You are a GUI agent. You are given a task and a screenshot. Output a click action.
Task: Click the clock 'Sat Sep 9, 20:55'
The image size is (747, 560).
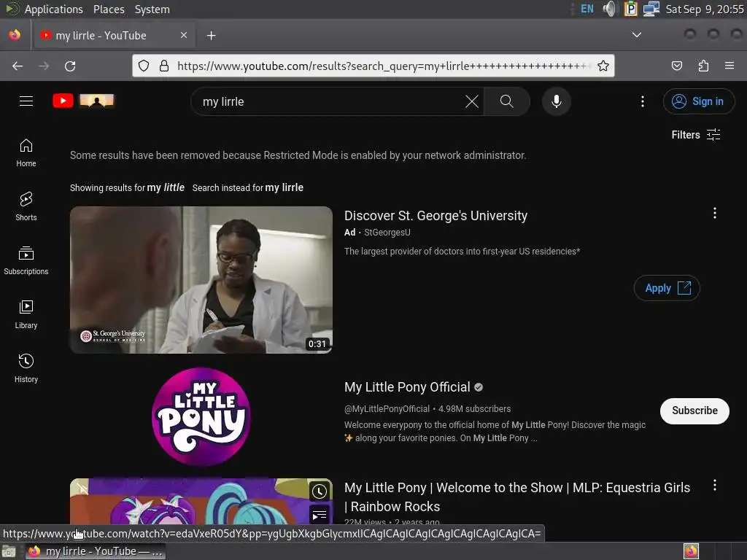point(705,9)
